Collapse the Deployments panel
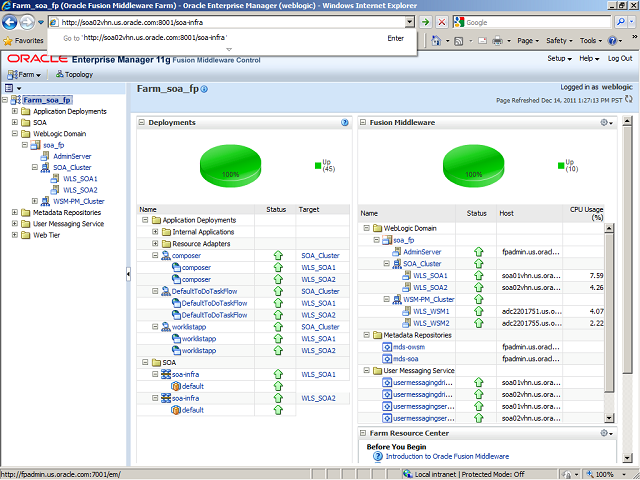This screenshot has width=640, height=480. [x=142, y=122]
